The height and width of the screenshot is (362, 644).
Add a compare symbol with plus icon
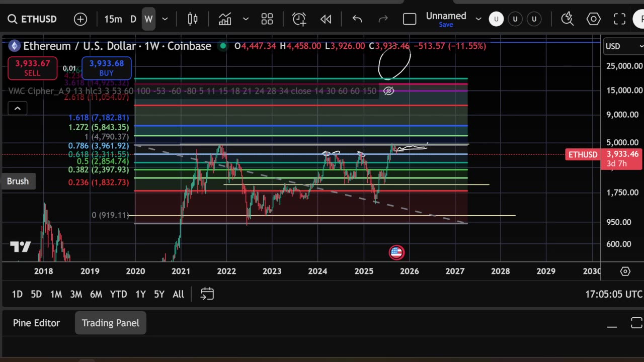pos(80,19)
